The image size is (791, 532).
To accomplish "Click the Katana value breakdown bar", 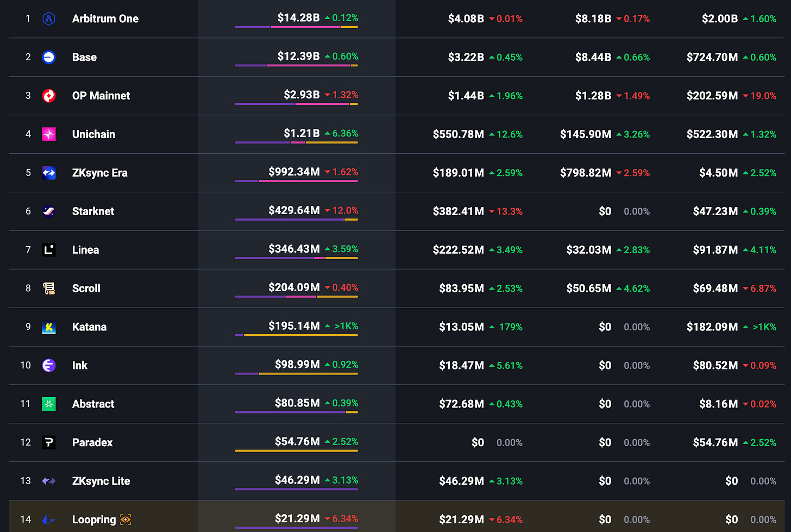I will point(296,335).
